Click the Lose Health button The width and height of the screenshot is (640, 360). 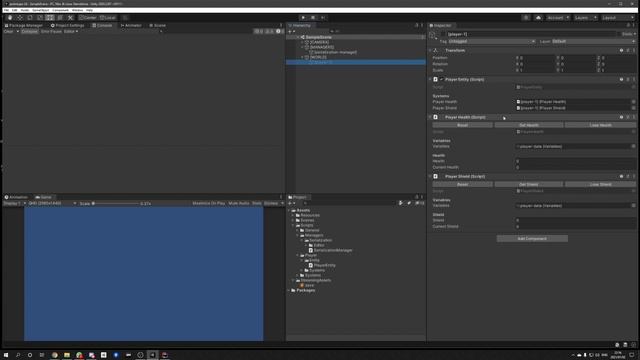(600, 125)
